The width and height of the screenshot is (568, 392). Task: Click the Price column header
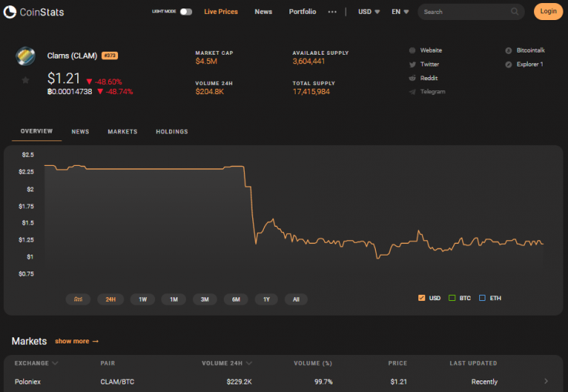(397, 363)
